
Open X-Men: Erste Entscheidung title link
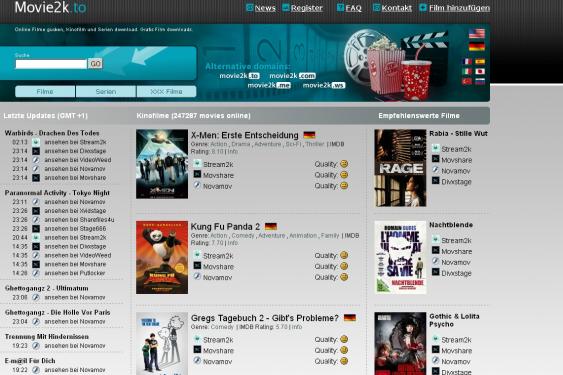(245, 135)
